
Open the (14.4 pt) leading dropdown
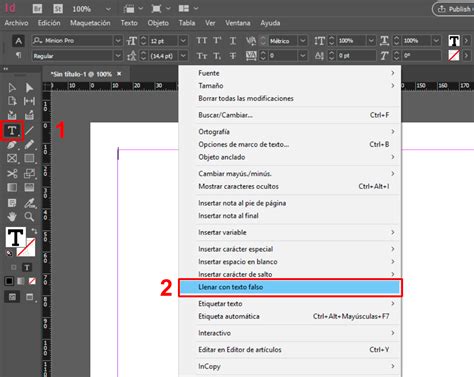[x=183, y=56]
